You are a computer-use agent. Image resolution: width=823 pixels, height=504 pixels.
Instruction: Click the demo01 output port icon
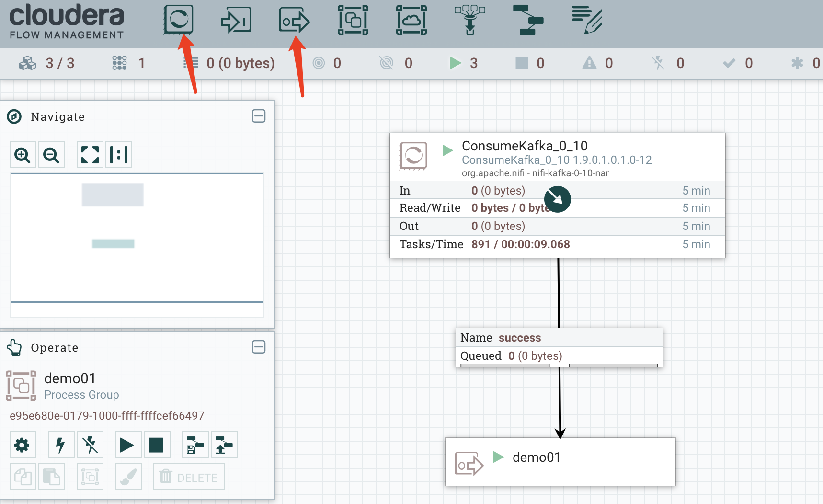tap(469, 464)
